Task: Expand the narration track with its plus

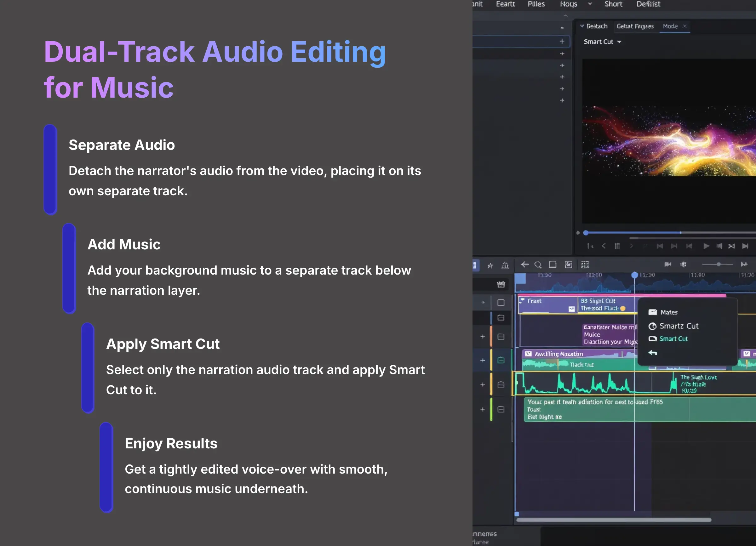Action: pos(483,361)
